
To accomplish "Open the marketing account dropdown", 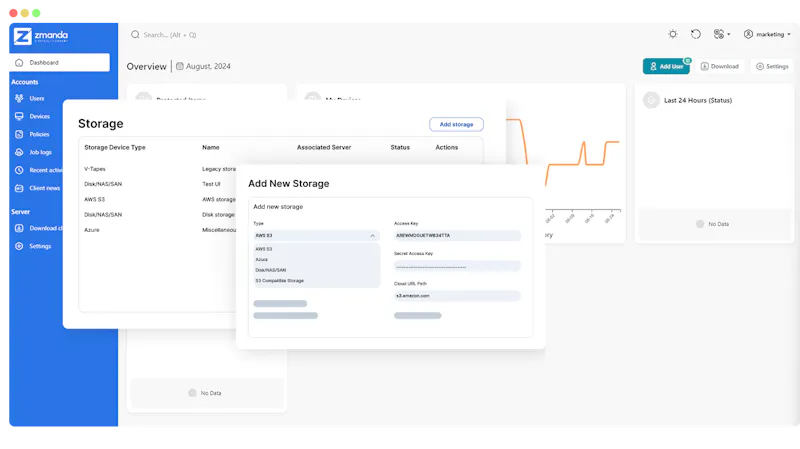I will pyautogui.click(x=767, y=34).
